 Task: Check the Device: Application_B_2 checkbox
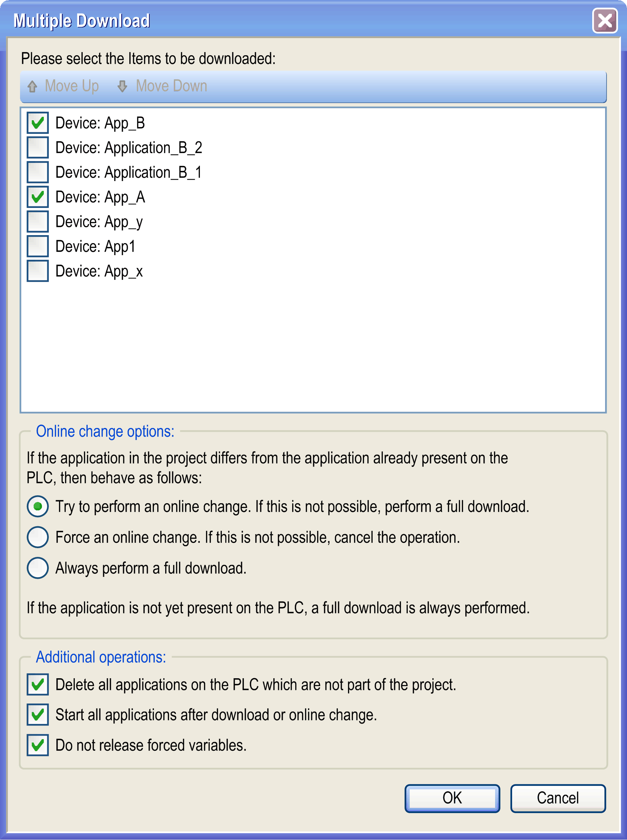point(37,148)
